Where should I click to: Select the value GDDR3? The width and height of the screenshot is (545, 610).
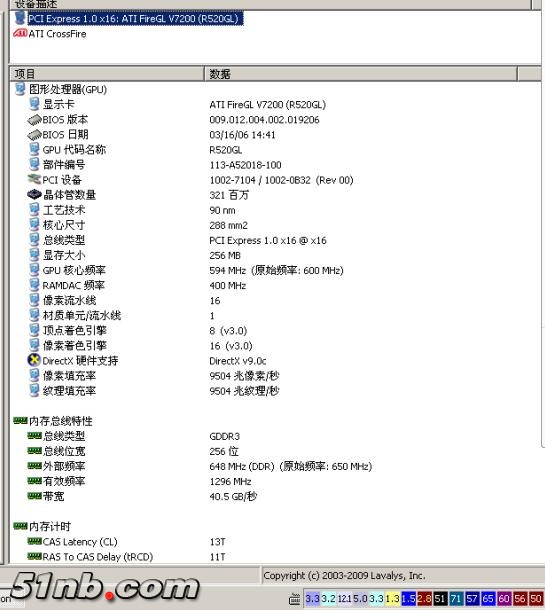[x=224, y=436]
